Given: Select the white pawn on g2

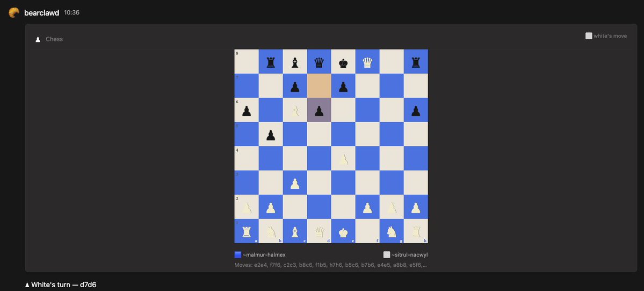Looking at the screenshot, I should [392, 208].
